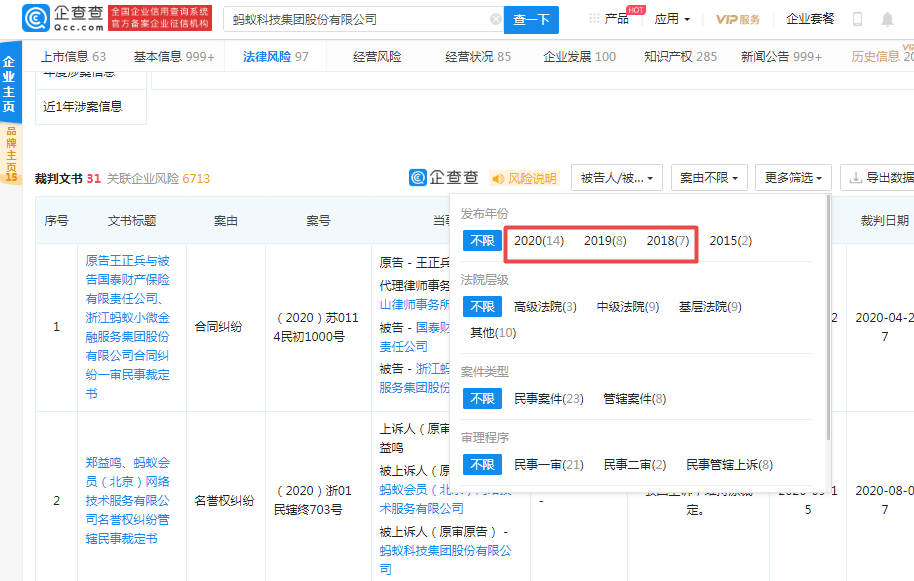Open VIP服务 link

(737, 19)
